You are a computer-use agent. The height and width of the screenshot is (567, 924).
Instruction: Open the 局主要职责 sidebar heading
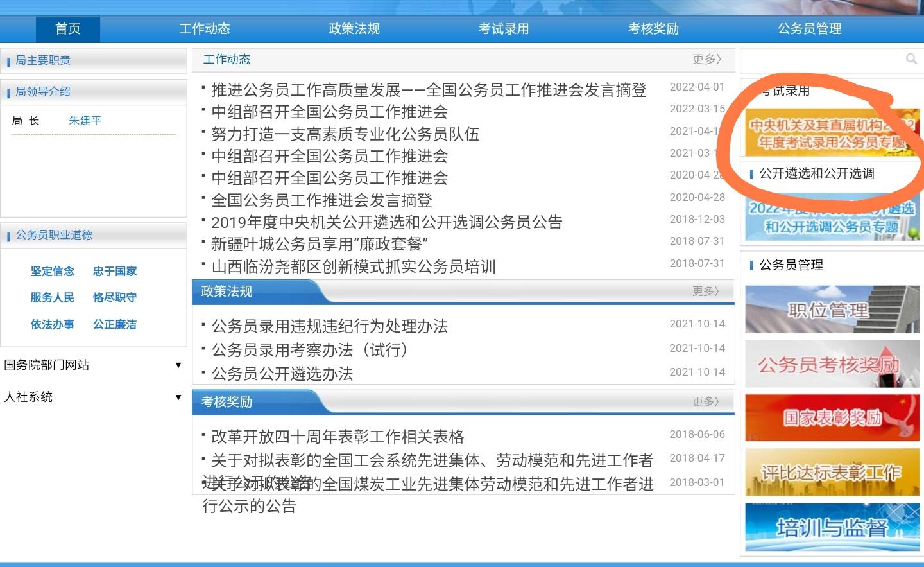pyautogui.click(x=43, y=60)
